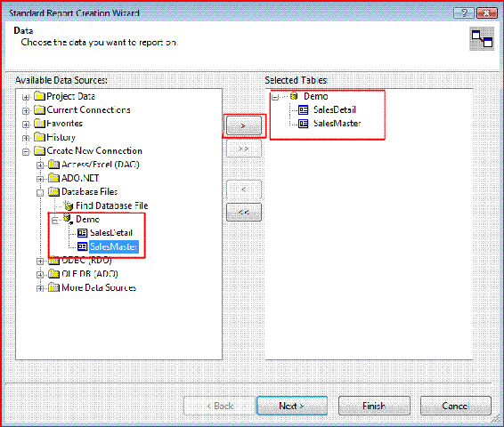Click the Database Files folder icon

(53, 191)
